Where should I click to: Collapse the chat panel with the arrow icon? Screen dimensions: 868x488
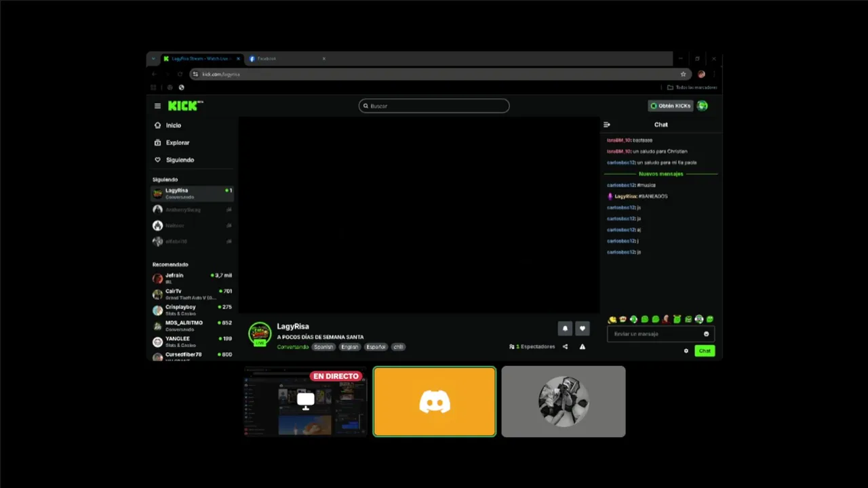pyautogui.click(x=607, y=125)
